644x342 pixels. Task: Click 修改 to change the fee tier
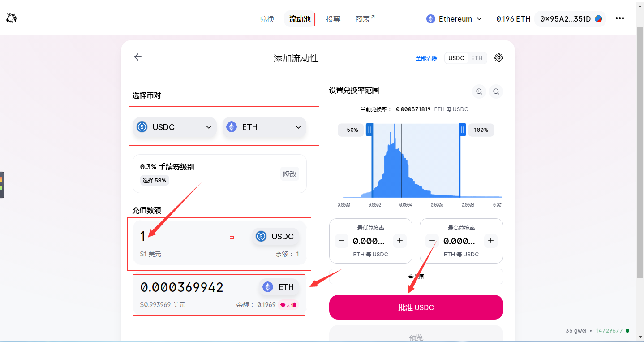coord(290,174)
